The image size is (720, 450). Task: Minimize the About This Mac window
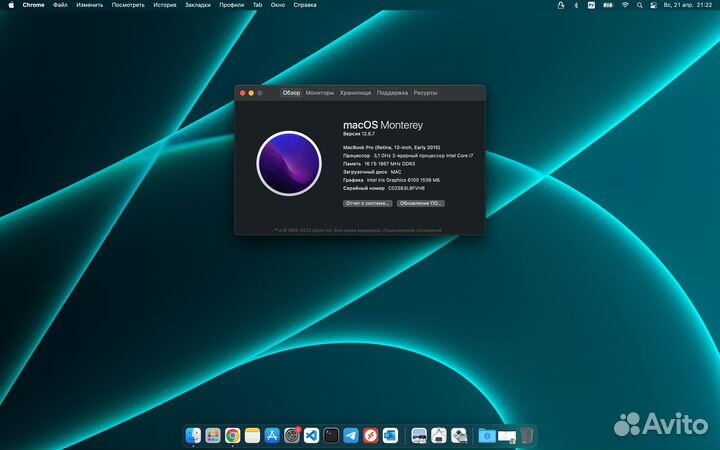251,93
